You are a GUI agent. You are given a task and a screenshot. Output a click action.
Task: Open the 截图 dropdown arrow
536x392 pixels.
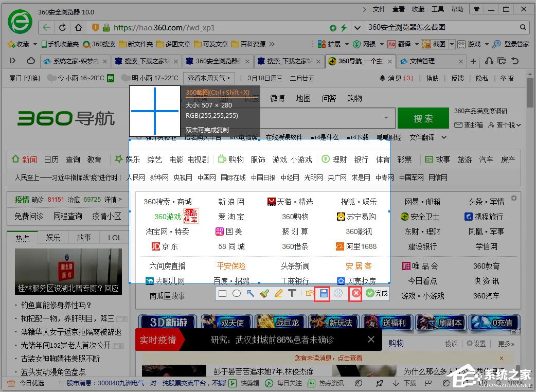pos(451,43)
